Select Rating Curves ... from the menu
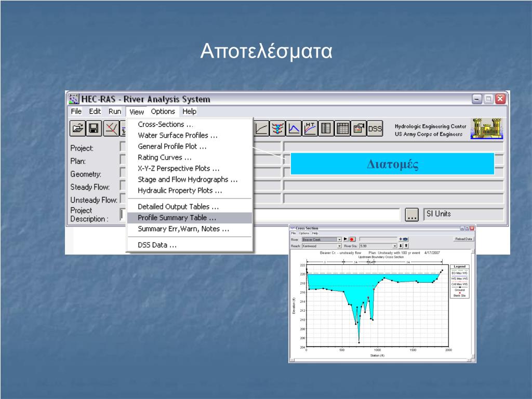The image size is (532, 399). click(x=190, y=157)
